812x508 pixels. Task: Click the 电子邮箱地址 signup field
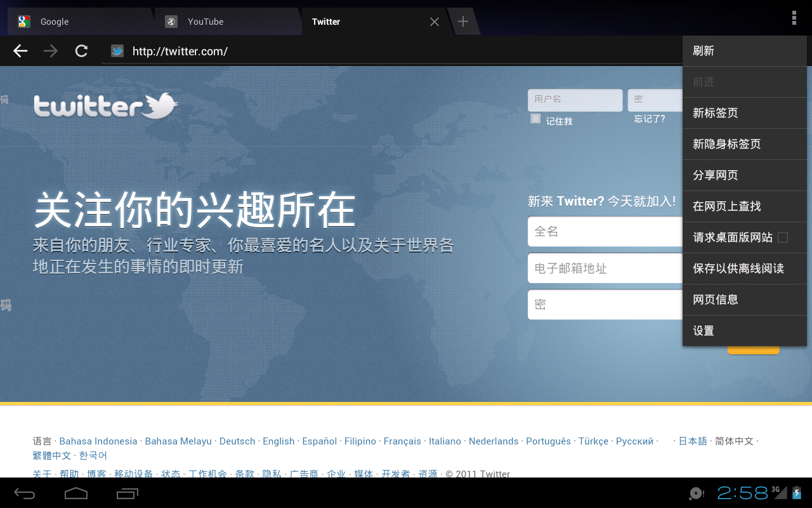pyautogui.click(x=605, y=268)
